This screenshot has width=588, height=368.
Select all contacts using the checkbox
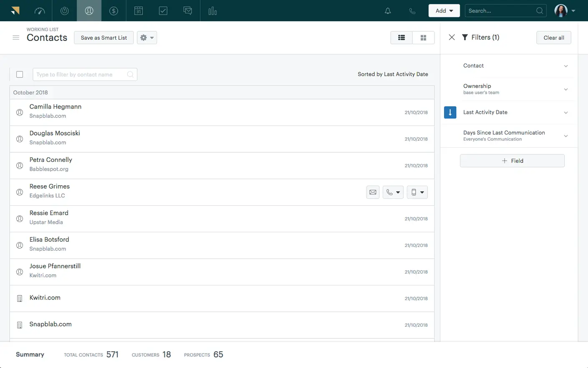[x=20, y=74]
